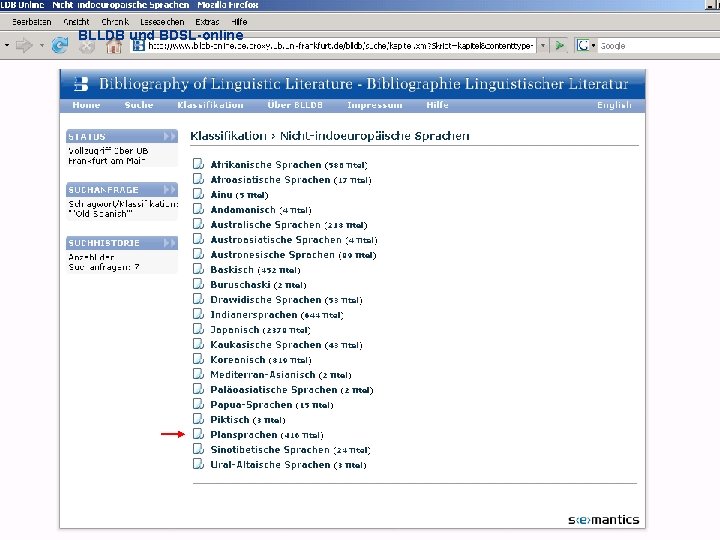720x540 pixels.
Task: Open the search engine selector dropdown arrow
Action: (x=593, y=45)
